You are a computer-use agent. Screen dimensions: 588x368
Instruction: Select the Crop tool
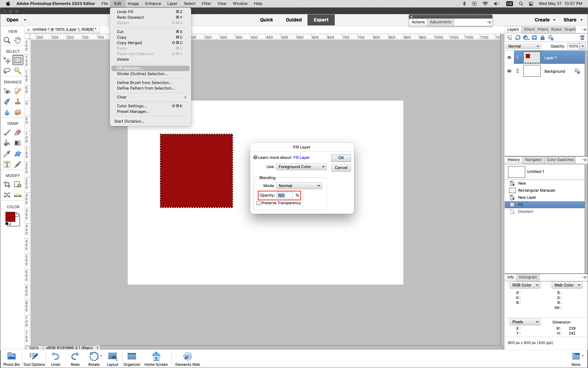click(x=7, y=184)
